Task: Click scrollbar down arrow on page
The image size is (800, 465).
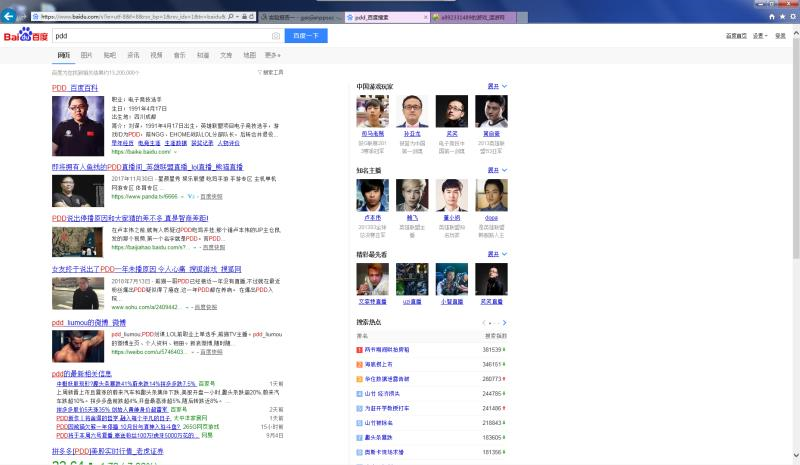Action: pyautogui.click(x=796, y=455)
